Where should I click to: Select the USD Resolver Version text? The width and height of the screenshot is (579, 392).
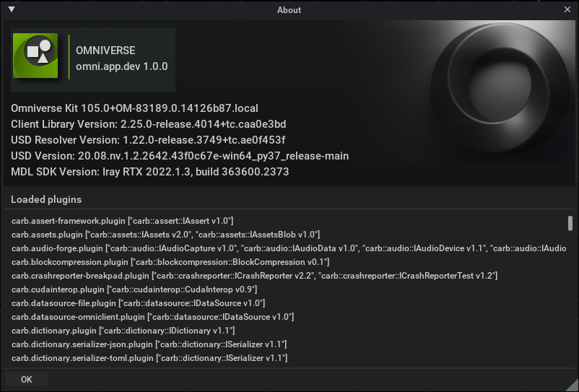coord(148,140)
